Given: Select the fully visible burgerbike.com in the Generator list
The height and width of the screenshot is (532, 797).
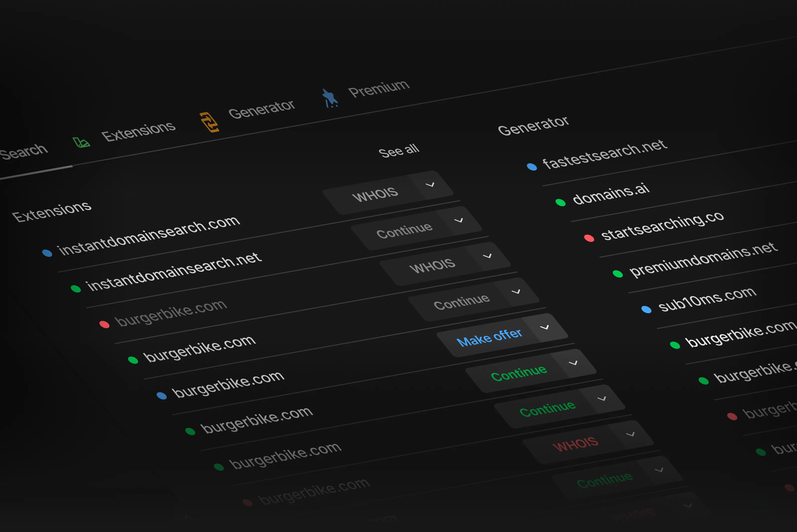Looking at the screenshot, I should point(741,334).
